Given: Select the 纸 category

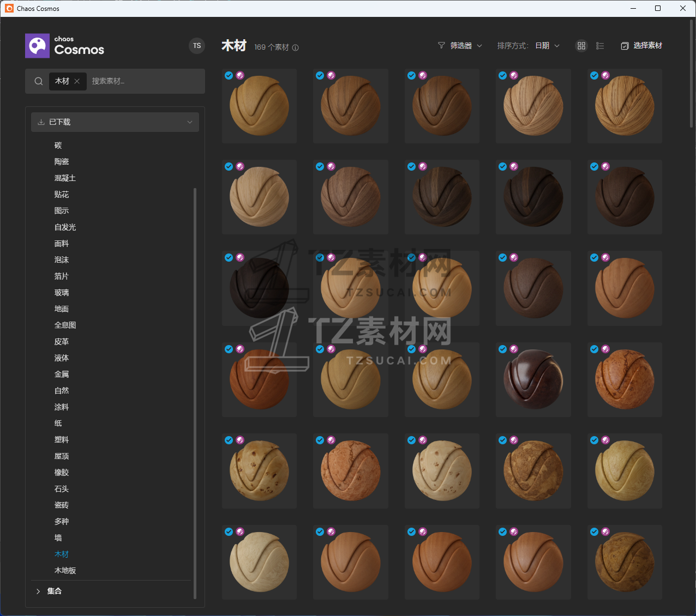Looking at the screenshot, I should click(x=58, y=424).
